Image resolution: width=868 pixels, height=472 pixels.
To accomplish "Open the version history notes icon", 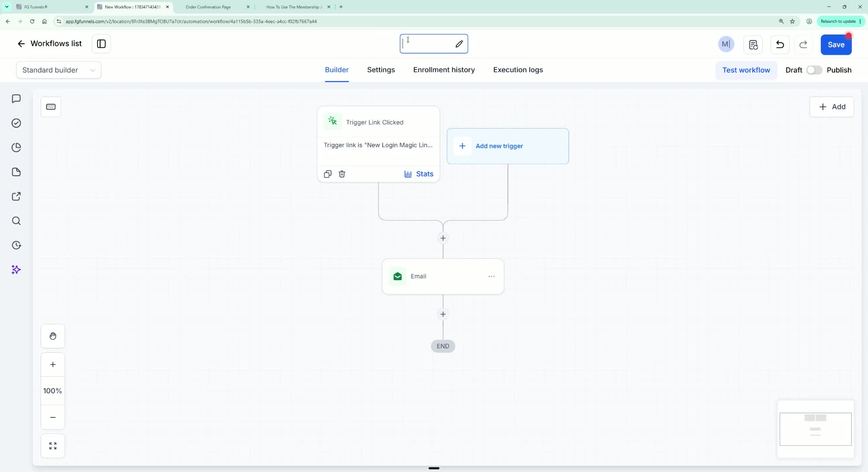I will [x=753, y=45].
